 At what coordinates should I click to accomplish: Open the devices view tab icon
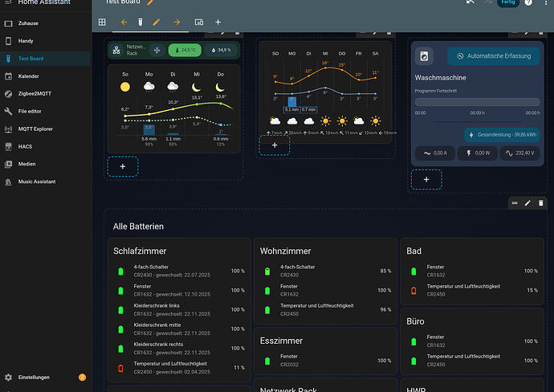click(x=199, y=22)
